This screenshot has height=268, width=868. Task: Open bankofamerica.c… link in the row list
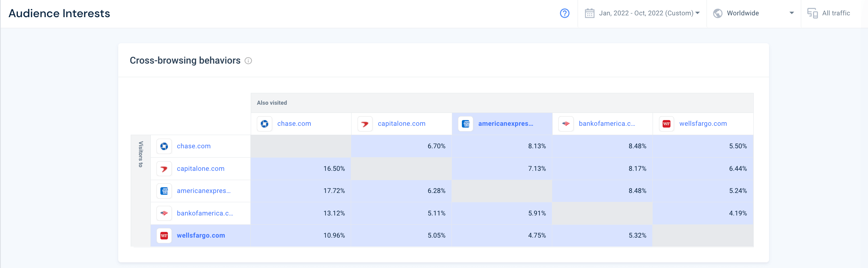point(205,213)
